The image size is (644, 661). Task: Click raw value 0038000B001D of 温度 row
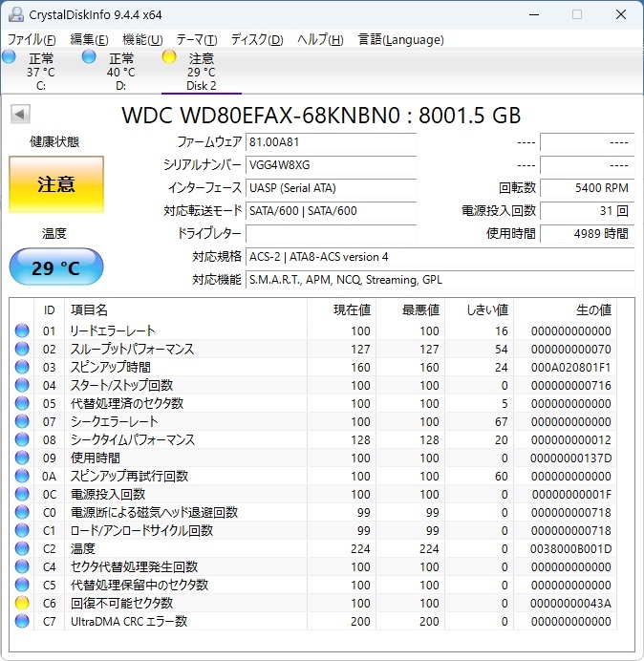click(x=570, y=549)
